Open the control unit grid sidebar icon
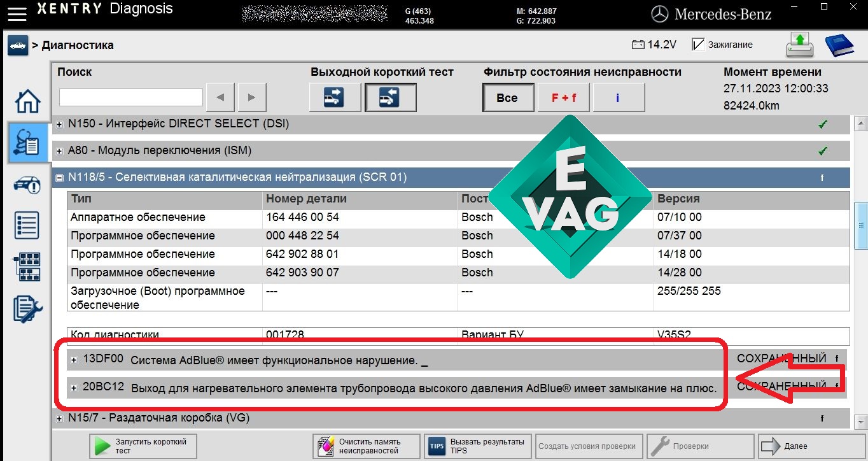868x461 pixels. coord(27,267)
